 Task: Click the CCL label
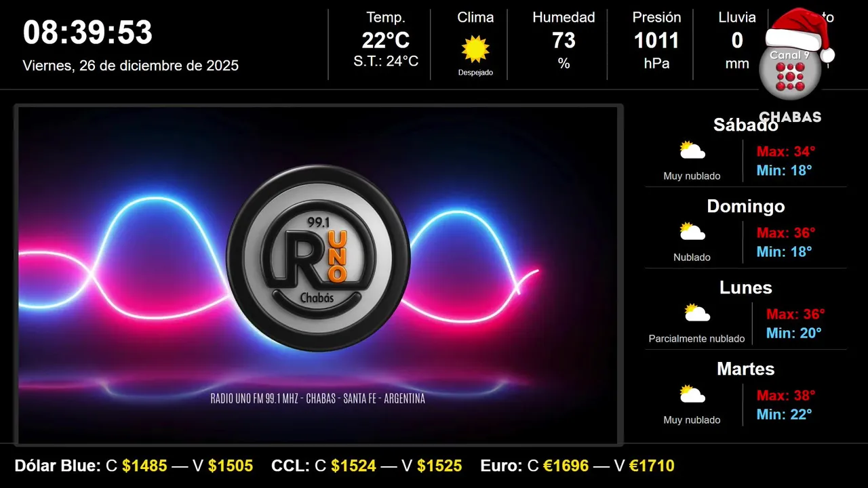(x=290, y=466)
